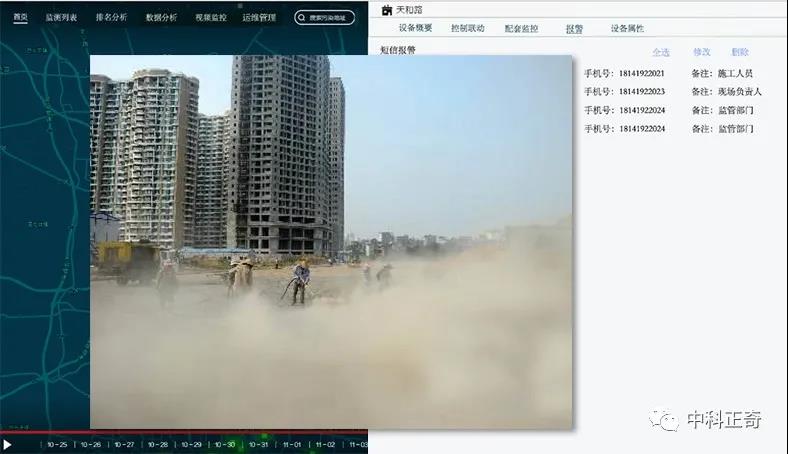Open the 控制联动 tab
Screen dimensions: 788x454
(x=467, y=29)
